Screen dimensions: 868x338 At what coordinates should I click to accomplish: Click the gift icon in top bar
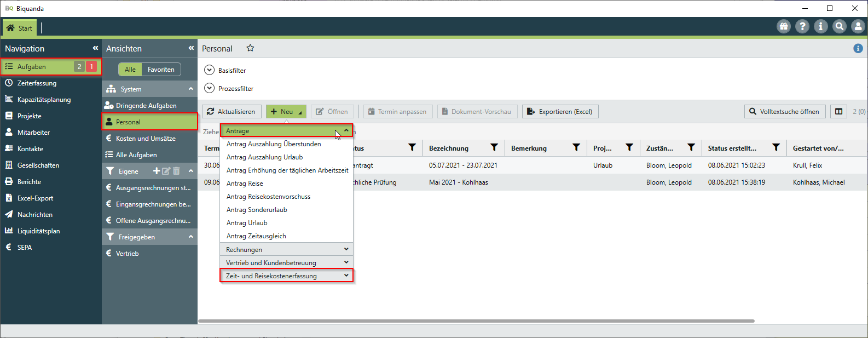click(x=784, y=26)
